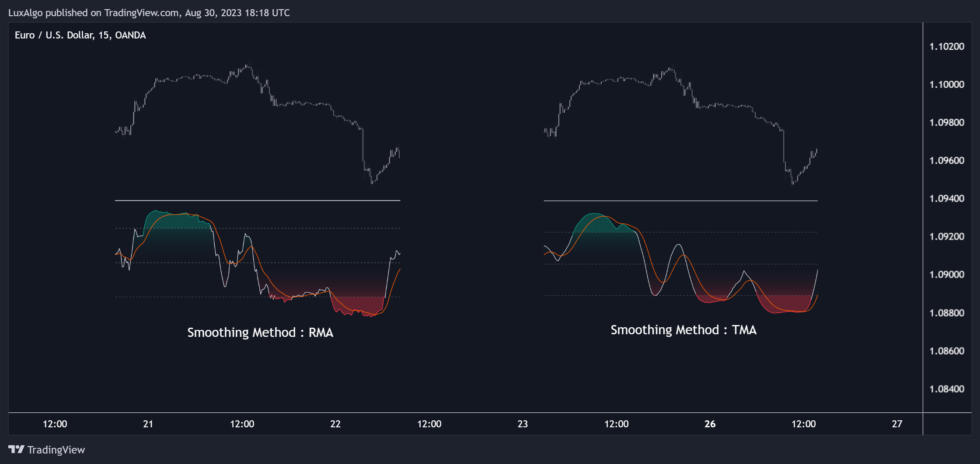Click the first 12:00 label before date 21
Viewport: 980px width, 464px height.
pos(55,424)
